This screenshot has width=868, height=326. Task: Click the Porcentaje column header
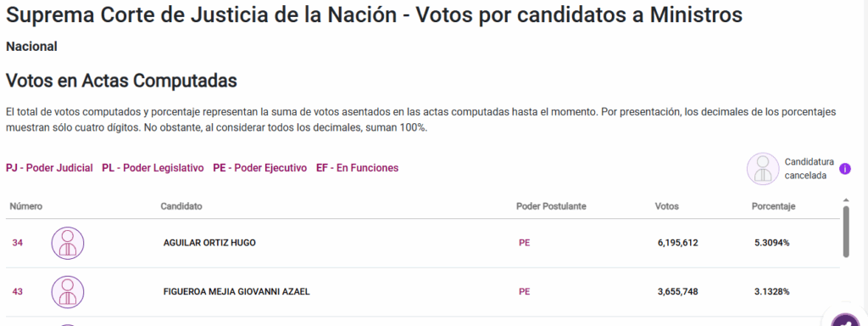[x=773, y=207]
